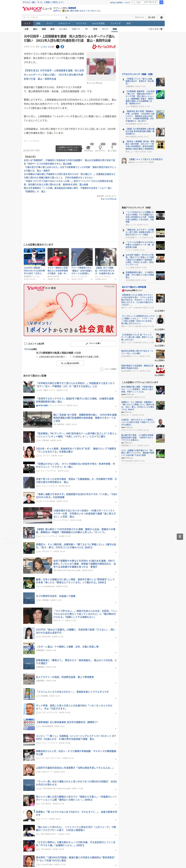
Task: Select the トップ tab
Action: 27,24
